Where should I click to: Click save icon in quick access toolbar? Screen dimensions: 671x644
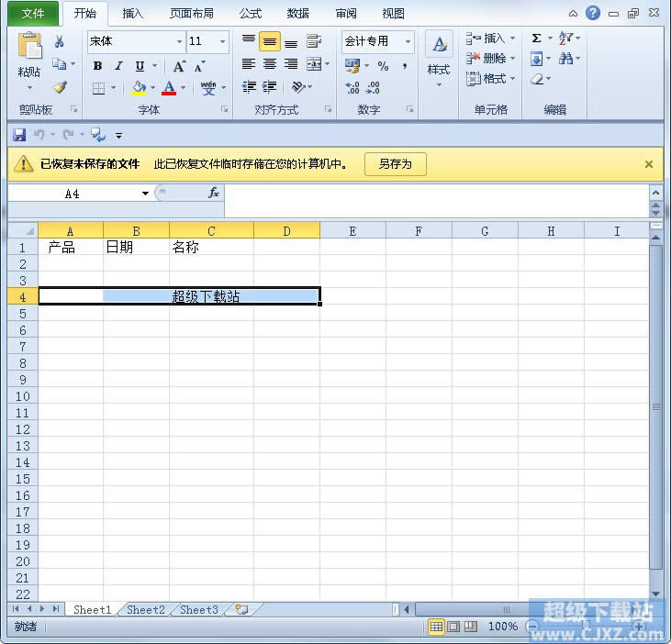pyautogui.click(x=19, y=135)
